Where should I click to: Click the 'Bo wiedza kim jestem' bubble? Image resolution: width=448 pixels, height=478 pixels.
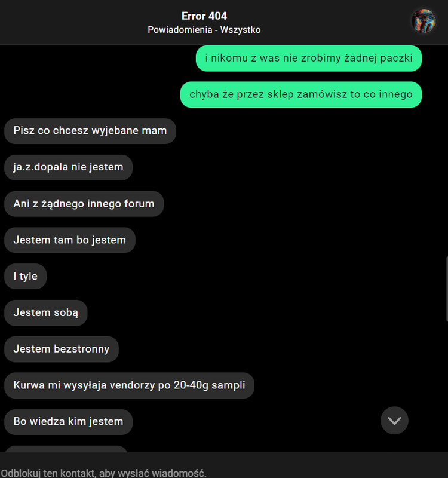[68, 422]
